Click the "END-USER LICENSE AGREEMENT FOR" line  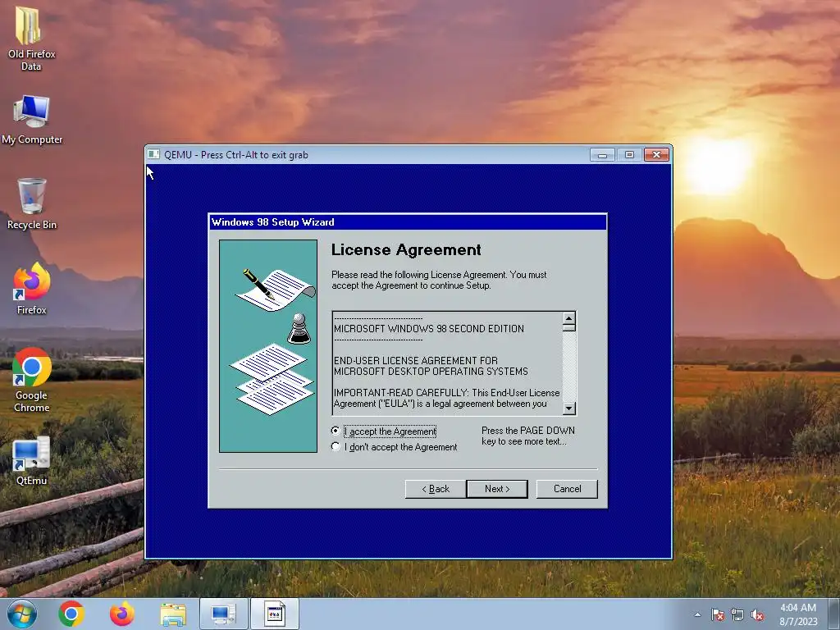tap(416, 361)
